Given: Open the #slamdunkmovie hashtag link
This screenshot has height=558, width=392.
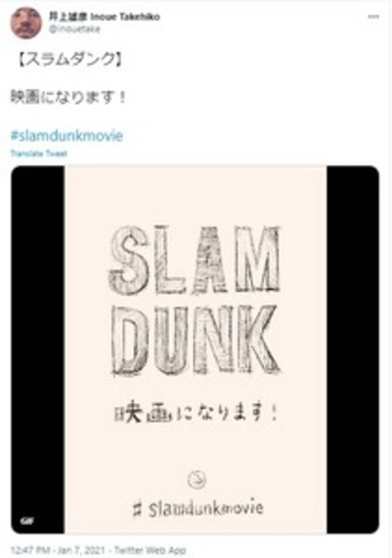Looking at the screenshot, I should click(67, 136).
